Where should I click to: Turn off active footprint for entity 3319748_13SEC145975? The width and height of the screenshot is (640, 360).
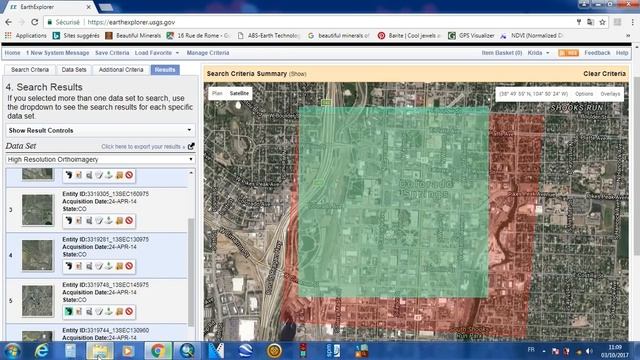69,311
